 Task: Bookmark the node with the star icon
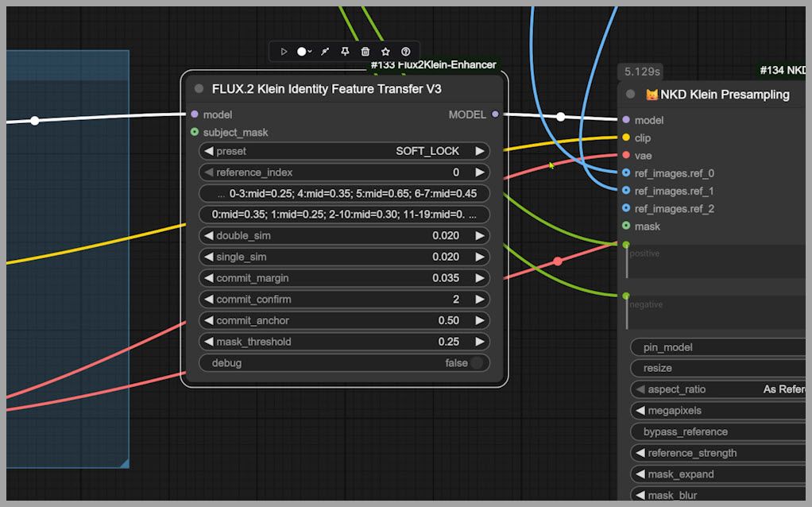[x=385, y=52]
